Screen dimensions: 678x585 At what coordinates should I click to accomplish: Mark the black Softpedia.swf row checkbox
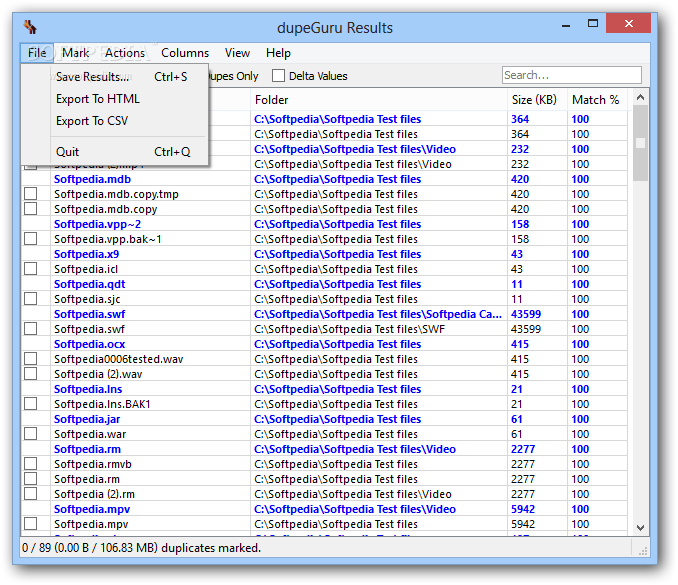[x=30, y=329]
